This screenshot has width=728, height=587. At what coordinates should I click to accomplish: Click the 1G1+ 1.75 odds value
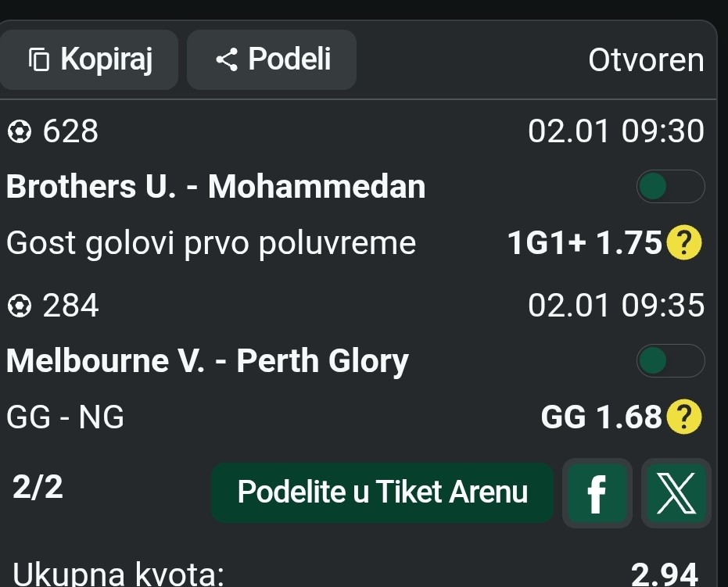(584, 245)
